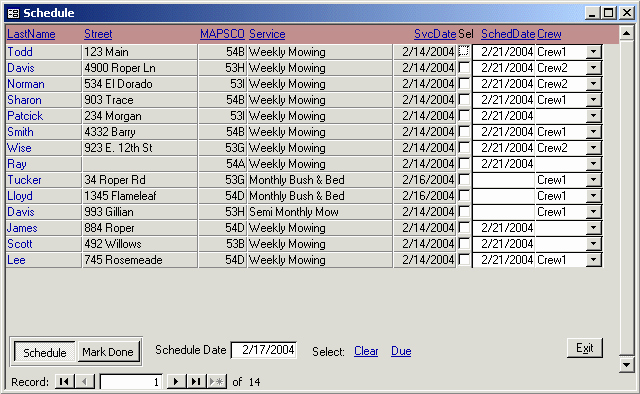Image resolution: width=640 pixels, height=394 pixels.
Task: Go to first record navigation button
Action: click(x=64, y=381)
